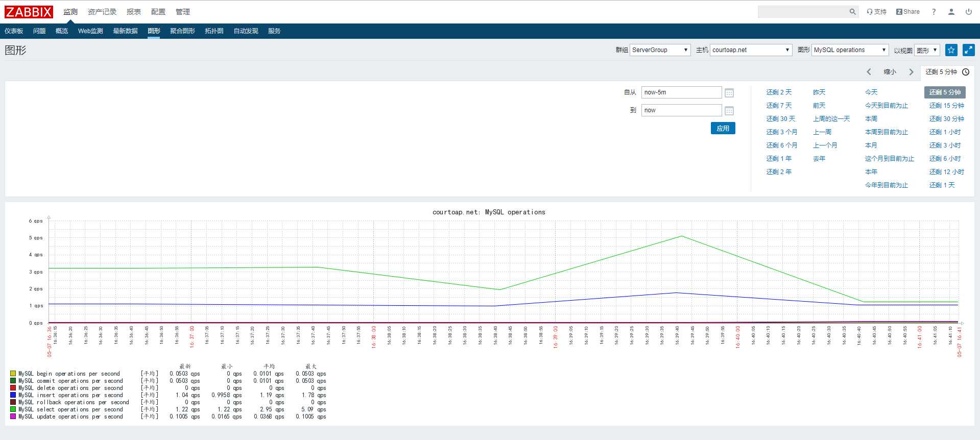Go to Discovery submenu item
This screenshot has height=440, width=980.
click(246, 31)
